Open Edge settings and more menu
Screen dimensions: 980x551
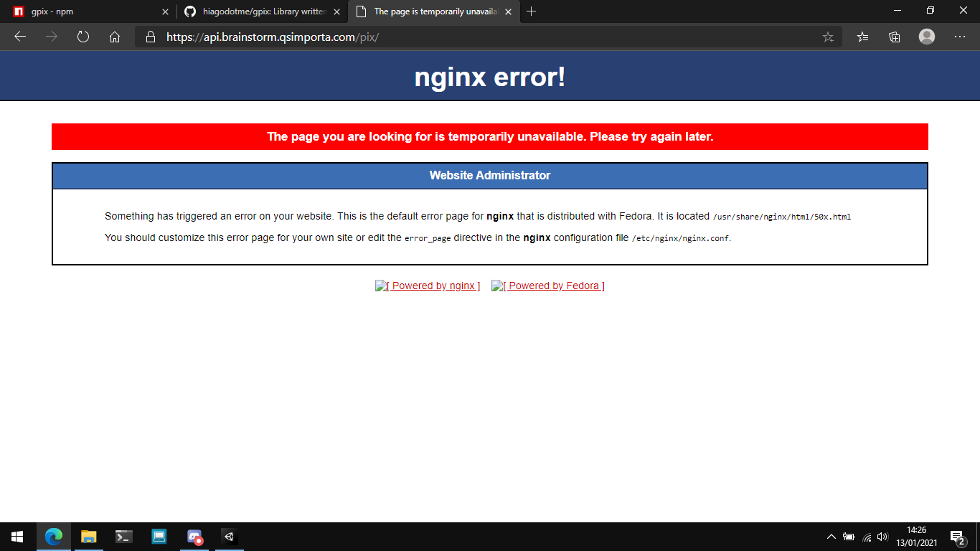click(x=960, y=37)
